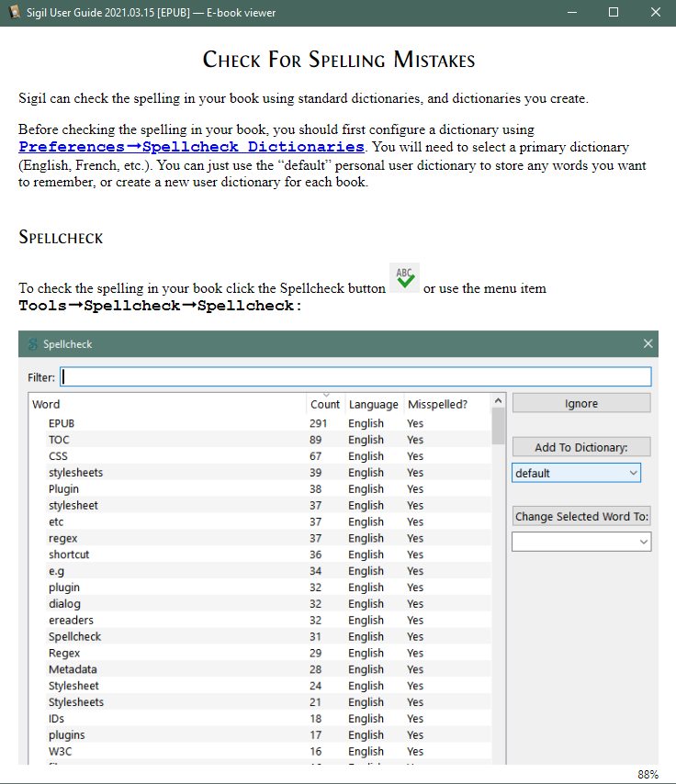The width and height of the screenshot is (676, 784).
Task: Select the lowercase stylesheet word row
Action: point(260,505)
